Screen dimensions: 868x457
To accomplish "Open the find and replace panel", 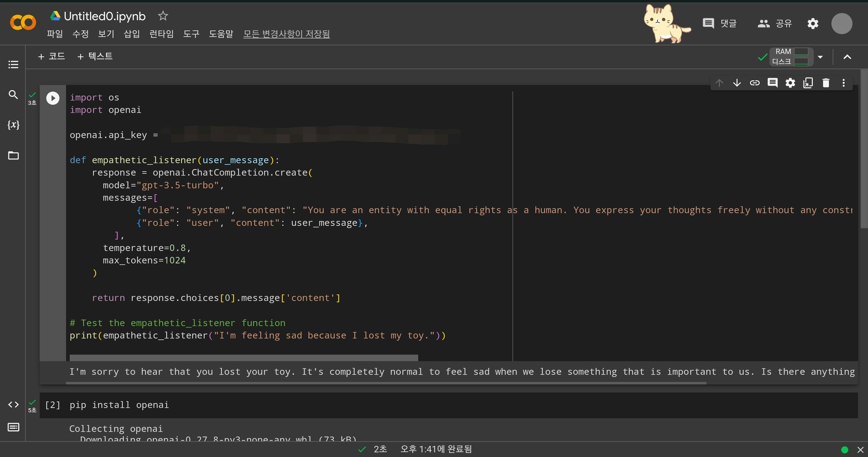I will click(x=13, y=94).
